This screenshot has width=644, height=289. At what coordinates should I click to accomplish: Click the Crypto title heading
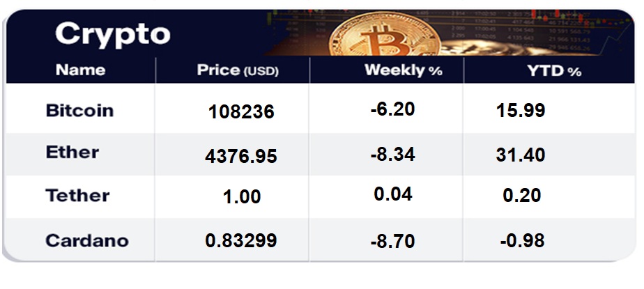(112, 33)
